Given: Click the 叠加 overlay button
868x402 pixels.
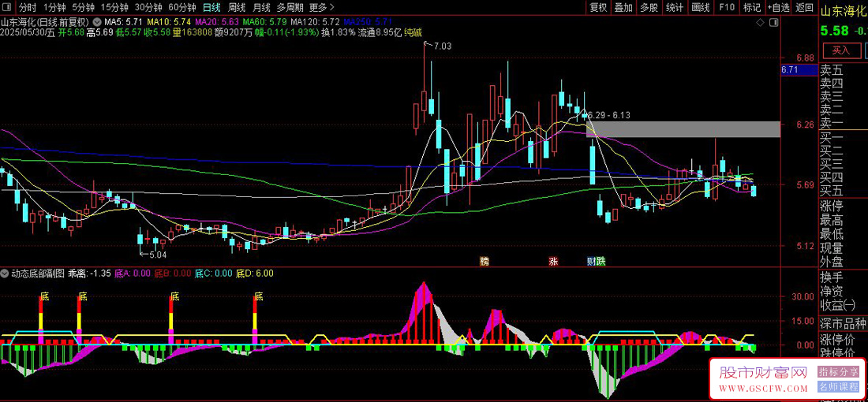Looking at the screenshot, I should 624,7.
